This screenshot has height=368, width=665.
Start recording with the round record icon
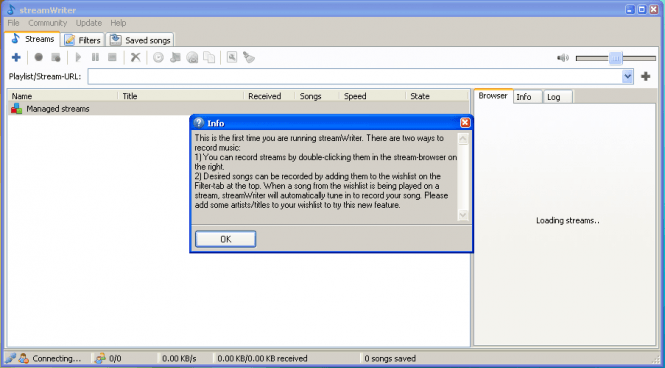[39, 57]
